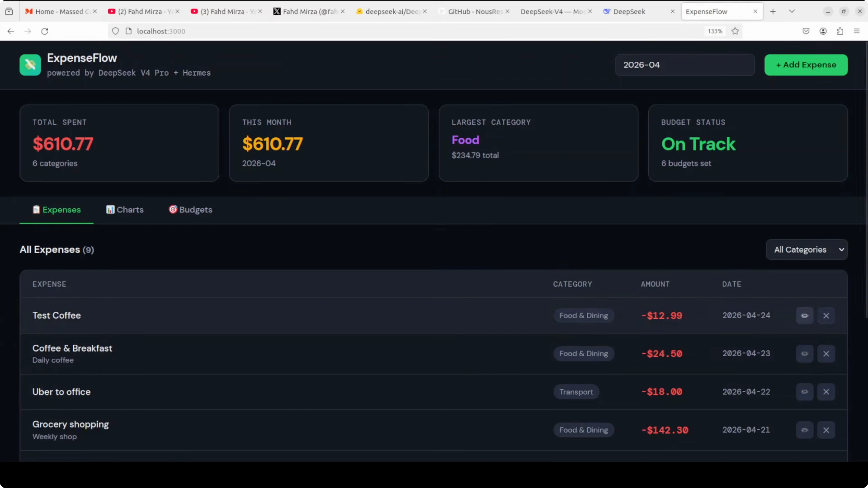Switch to the Charts tab
868x488 pixels.
coord(125,210)
